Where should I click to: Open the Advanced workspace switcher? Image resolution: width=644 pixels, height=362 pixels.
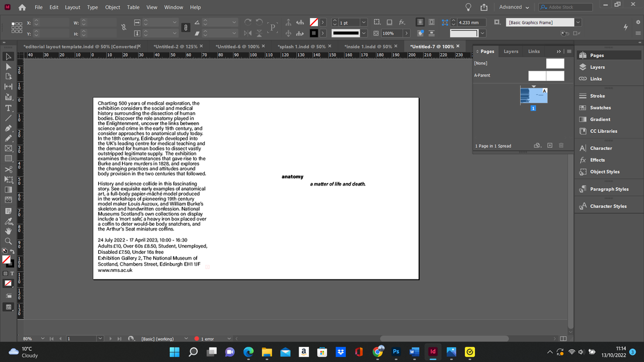[514, 7]
